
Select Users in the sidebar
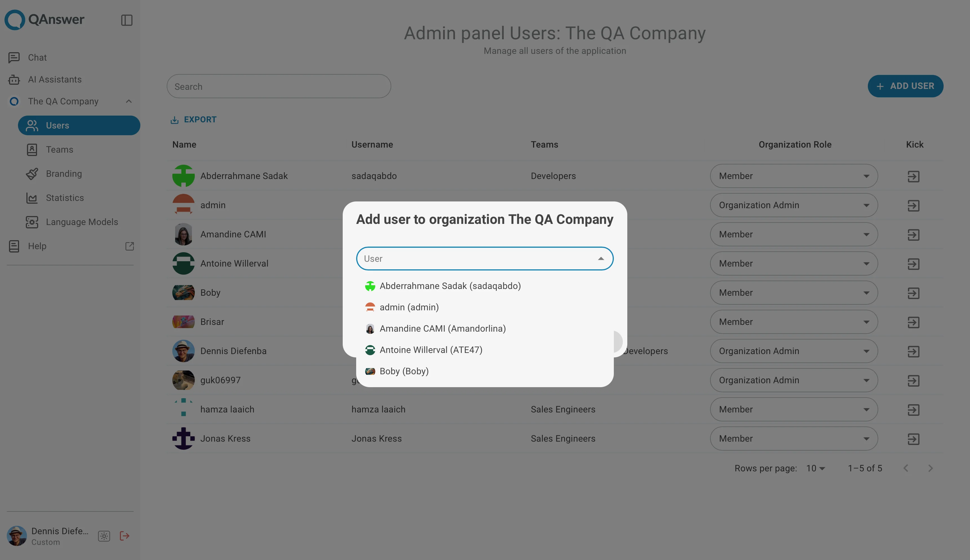(79, 125)
